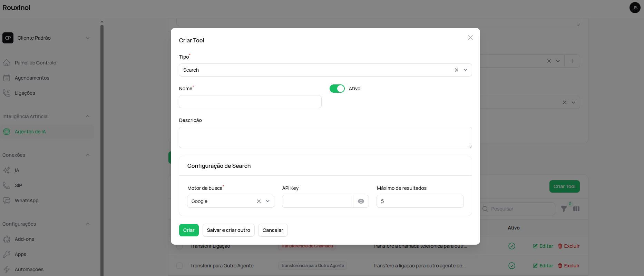Open the SIP phone icon
This screenshot has width=644, height=276.
point(7,185)
